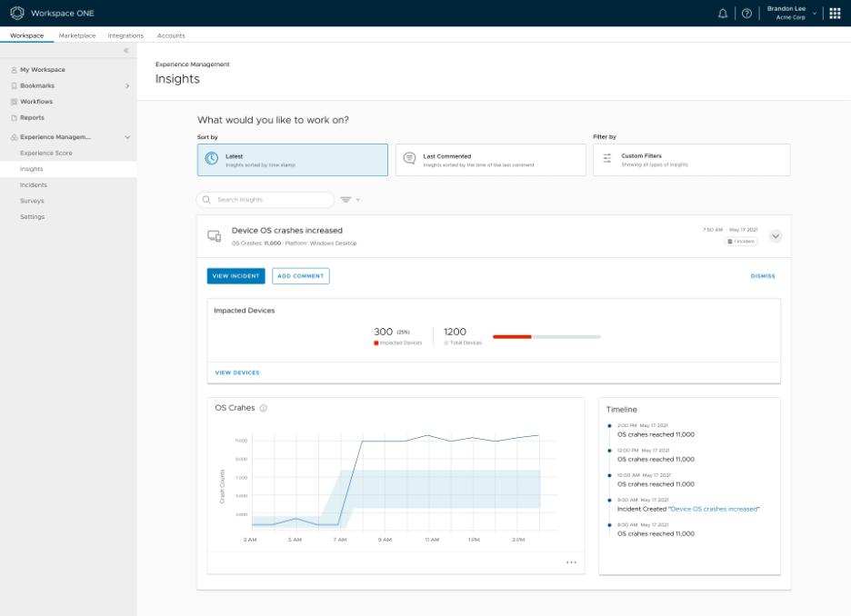
Task: Click the filter icon beside search box
Action: pyautogui.click(x=347, y=200)
